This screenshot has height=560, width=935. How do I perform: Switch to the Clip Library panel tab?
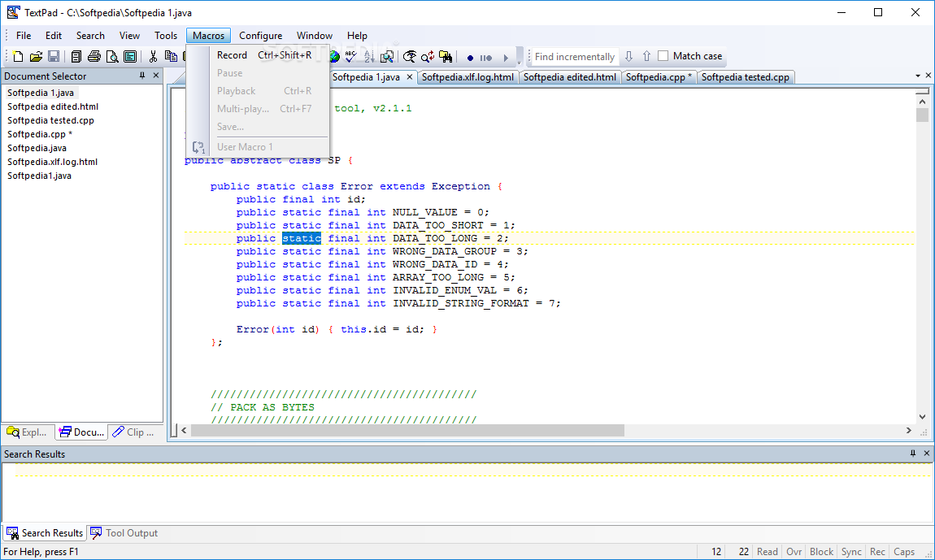point(133,432)
